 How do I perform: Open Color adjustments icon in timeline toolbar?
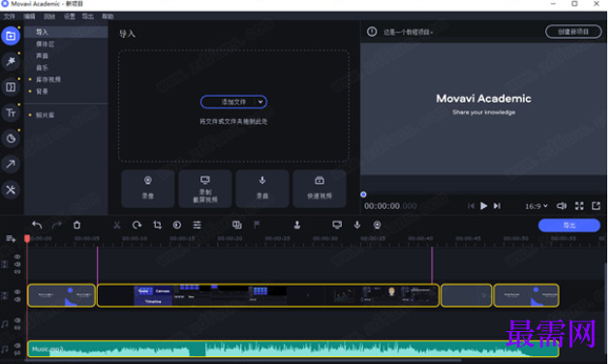tap(177, 225)
